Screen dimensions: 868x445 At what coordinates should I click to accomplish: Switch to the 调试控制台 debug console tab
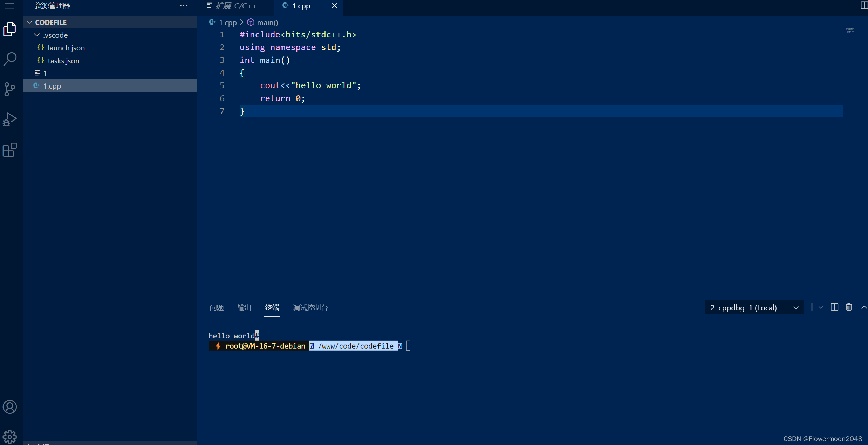(310, 308)
